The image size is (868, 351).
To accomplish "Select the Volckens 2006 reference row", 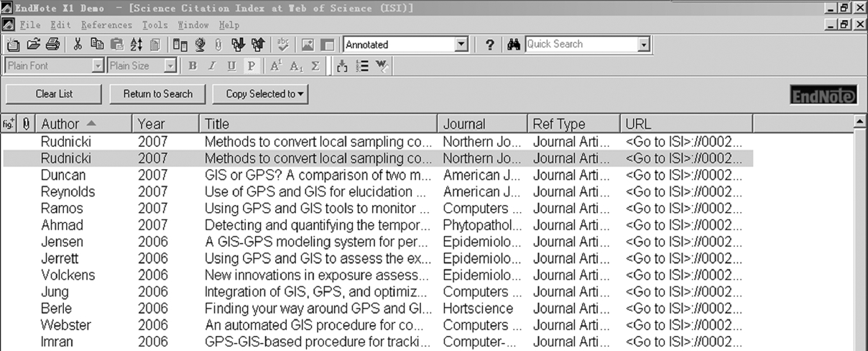I will 378,275.
